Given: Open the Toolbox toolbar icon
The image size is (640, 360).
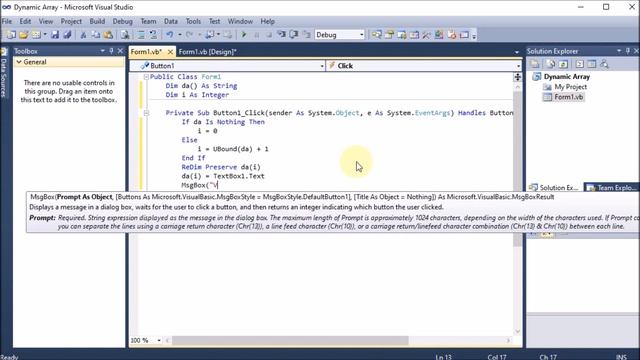Looking at the screenshot, I should 426,35.
